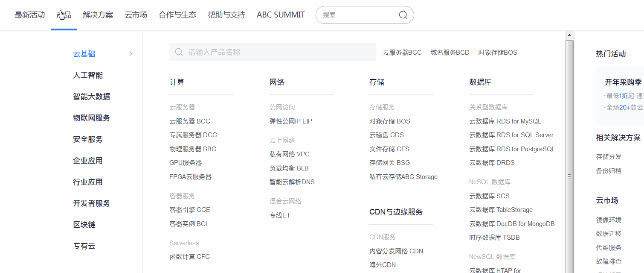
Task: Open 备份归档 solution link
Action: [x=609, y=171]
